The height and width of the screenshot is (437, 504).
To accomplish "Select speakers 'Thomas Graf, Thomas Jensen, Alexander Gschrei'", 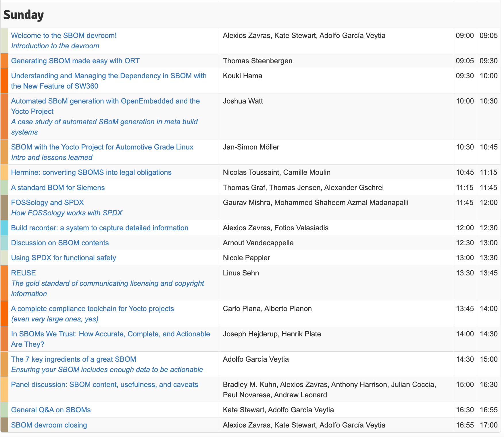I will pyautogui.click(x=303, y=187).
